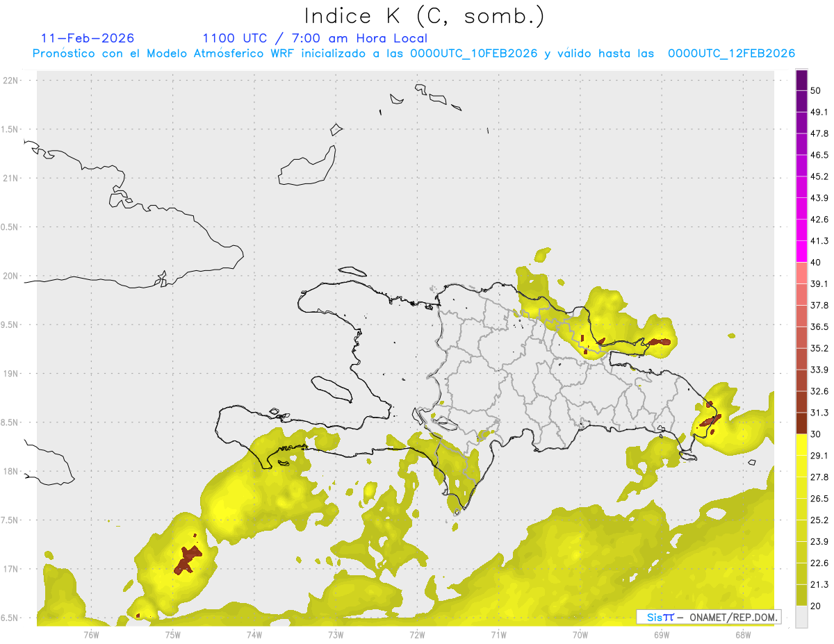Click the "76W" longitude label

pyautogui.click(x=91, y=634)
